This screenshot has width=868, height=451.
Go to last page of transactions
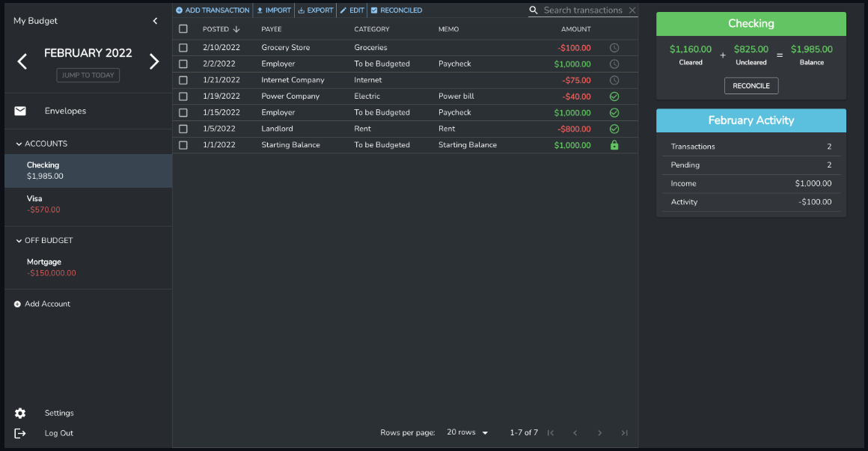(x=624, y=433)
